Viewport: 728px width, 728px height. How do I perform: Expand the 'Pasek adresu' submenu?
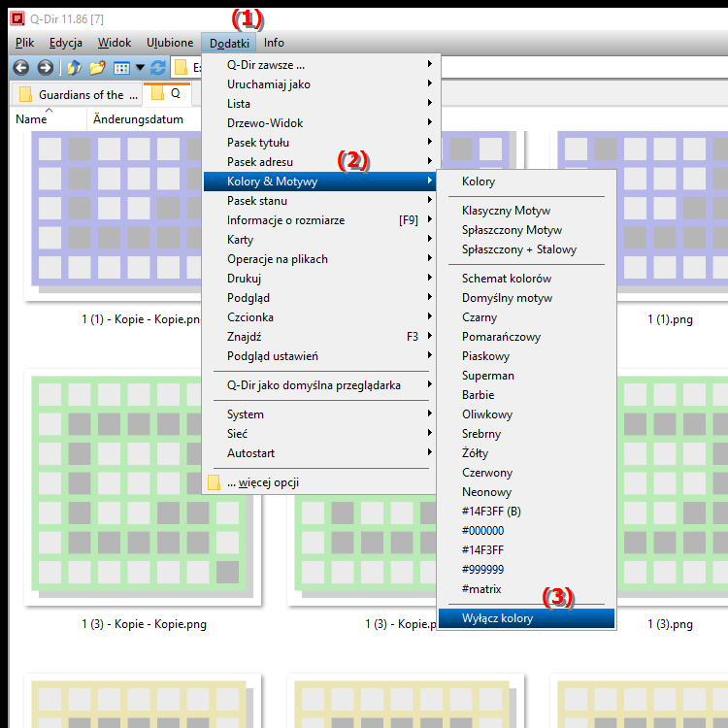319,162
